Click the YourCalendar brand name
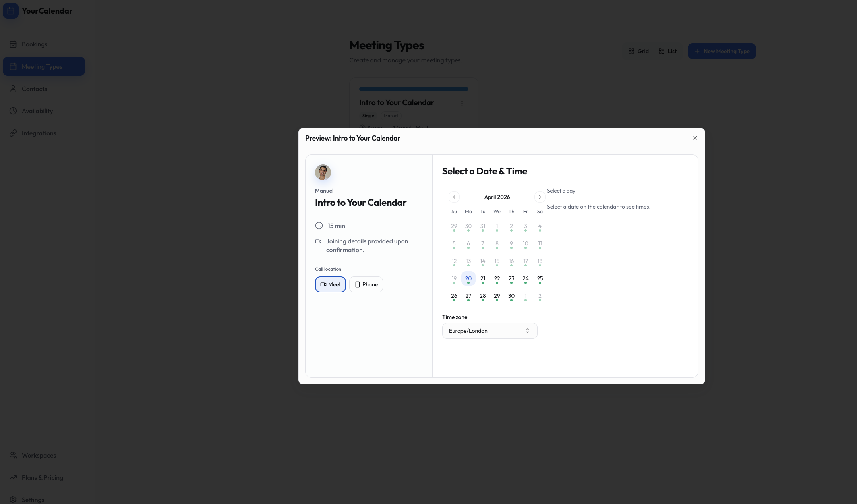The image size is (857, 504). [47, 11]
